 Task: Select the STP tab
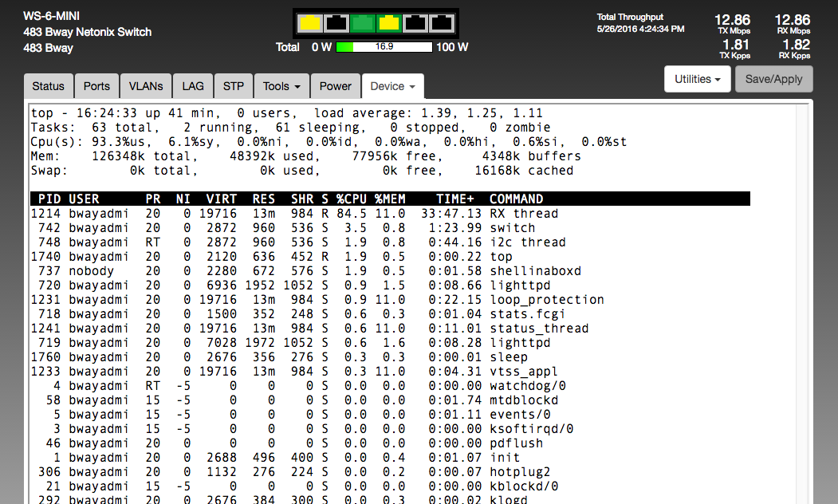(234, 86)
